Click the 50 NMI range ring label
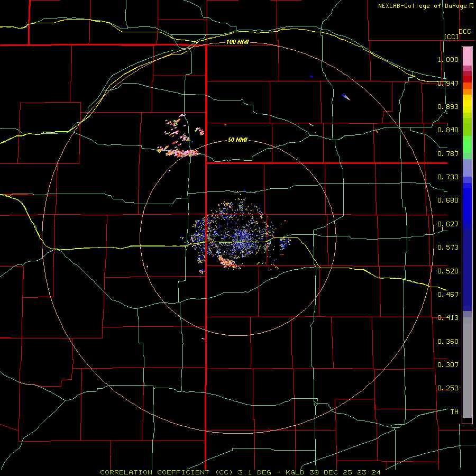 pos(237,140)
